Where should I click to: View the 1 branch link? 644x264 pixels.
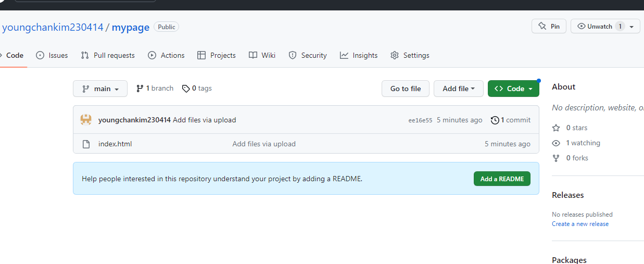[x=155, y=89]
